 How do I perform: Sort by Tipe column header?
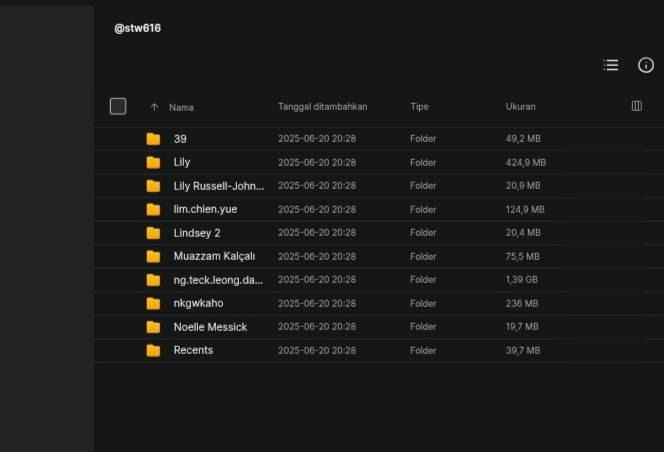coord(419,107)
